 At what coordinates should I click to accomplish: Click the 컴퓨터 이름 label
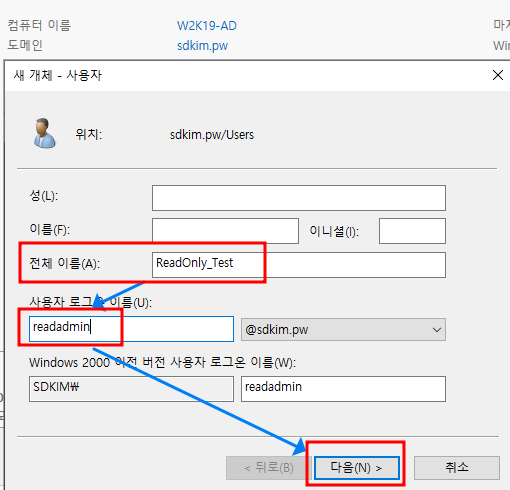point(39,25)
